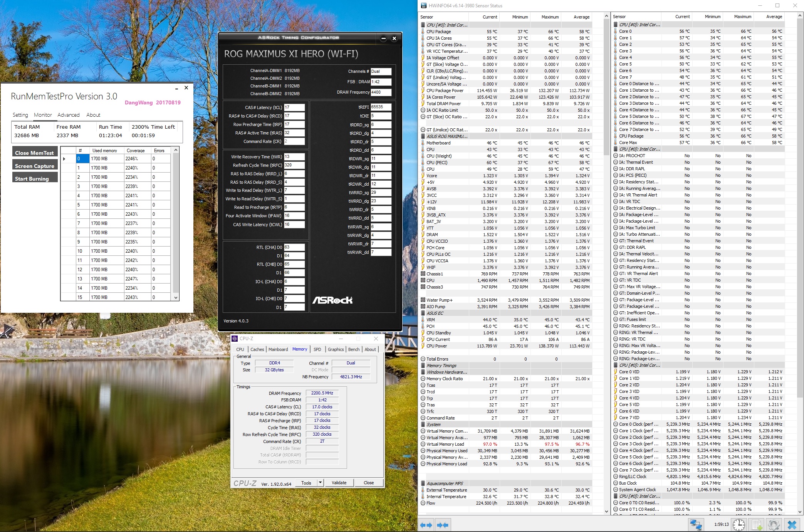This screenshot has height=532, width=804.
Task: Start logging with sheet plus icon
Action: [x=757, y=524]
